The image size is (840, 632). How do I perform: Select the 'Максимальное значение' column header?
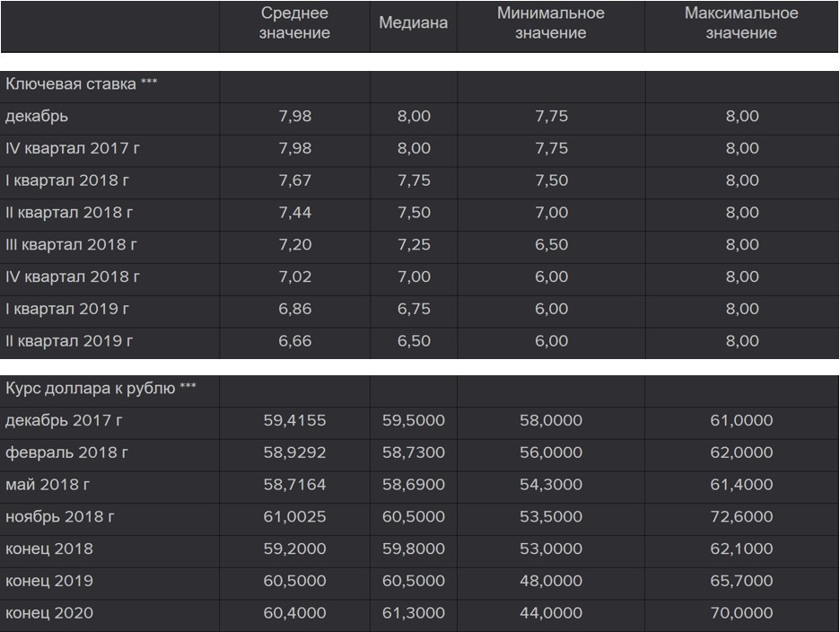click(x=741, y=23)
